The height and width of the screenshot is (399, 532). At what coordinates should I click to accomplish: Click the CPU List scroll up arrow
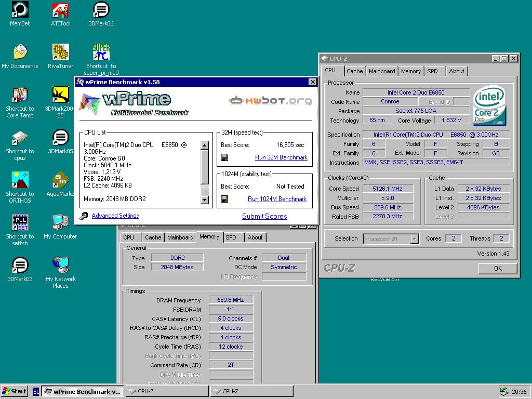click(x=205, y=145)
